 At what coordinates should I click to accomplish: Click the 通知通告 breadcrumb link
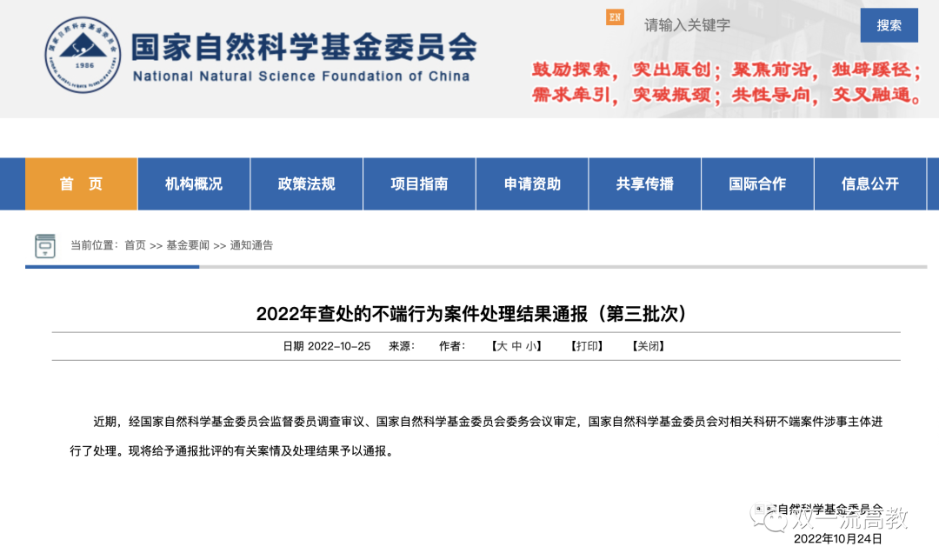(x=251, y=246)
